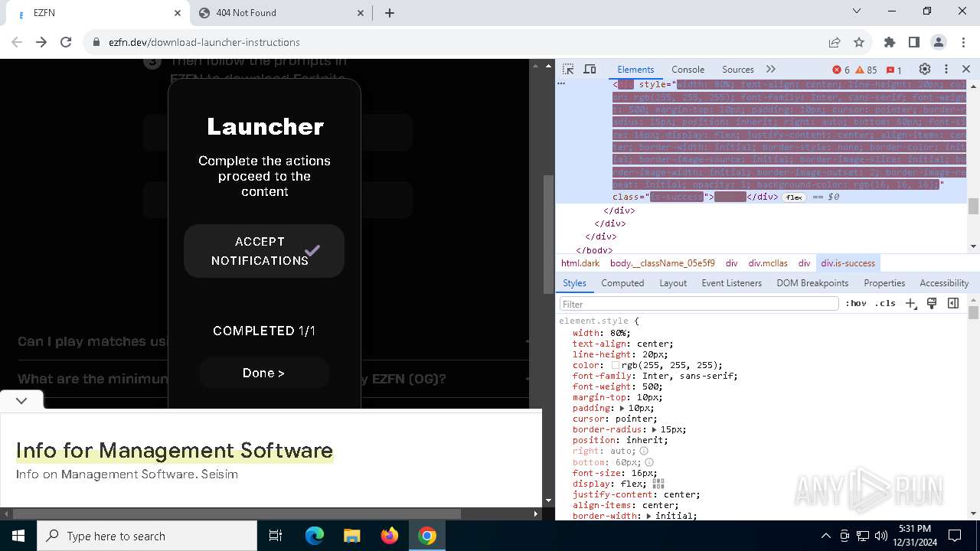Select body.__className_05e5f9 breadcrumb
980x551 pixels.
(x=662, y=263)
